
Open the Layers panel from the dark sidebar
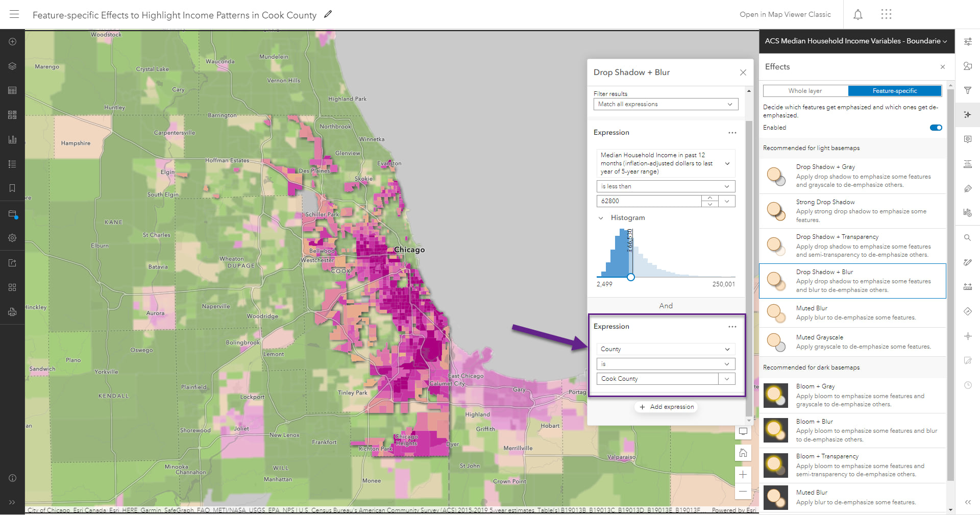coord(12,66)
